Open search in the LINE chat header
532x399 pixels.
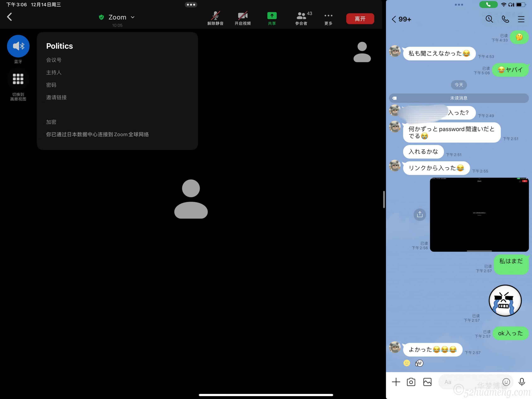(489, 19)
